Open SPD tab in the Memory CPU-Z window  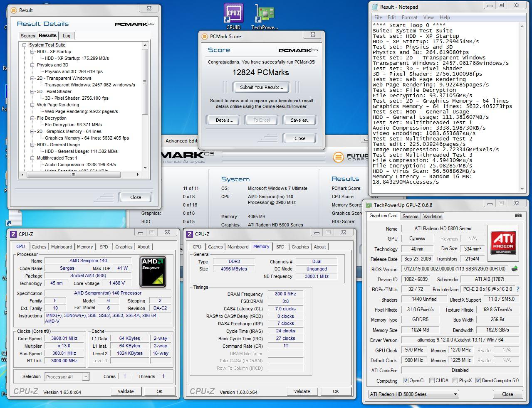280,247
